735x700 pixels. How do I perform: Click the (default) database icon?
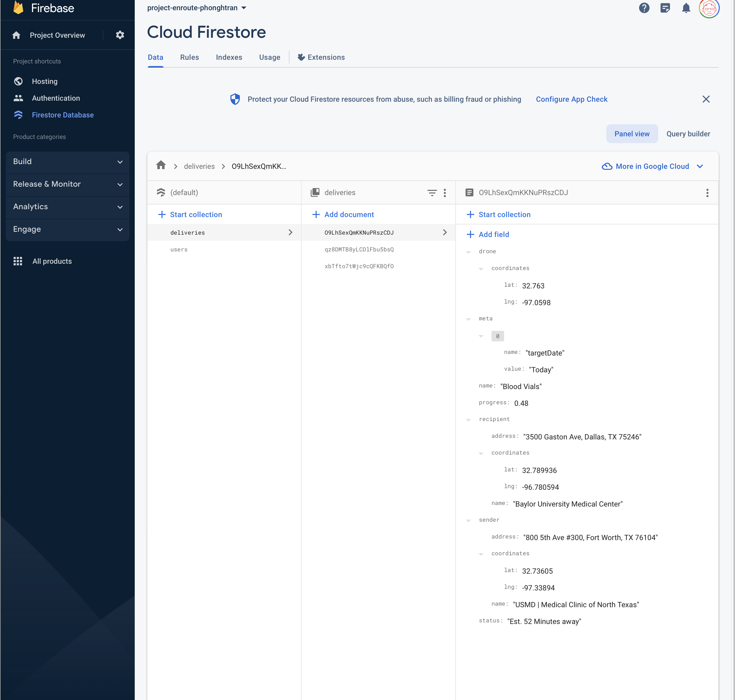click(161, 192)
